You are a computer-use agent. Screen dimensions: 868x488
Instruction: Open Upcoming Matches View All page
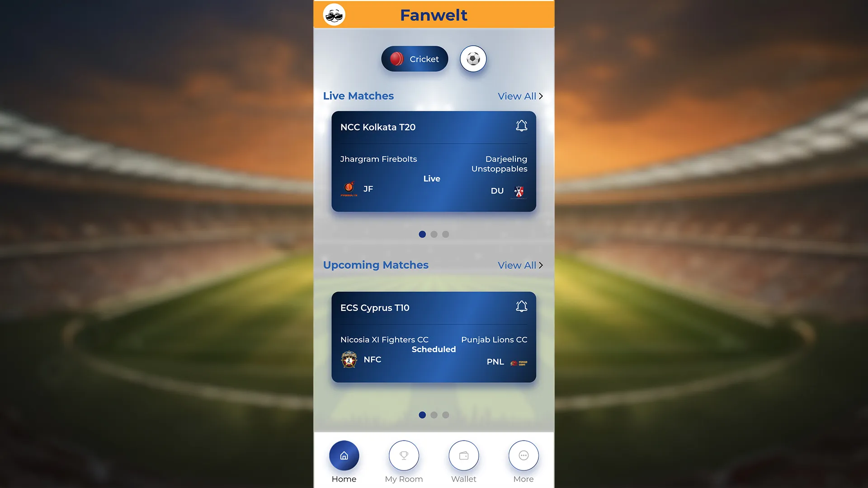coord(520,265)
